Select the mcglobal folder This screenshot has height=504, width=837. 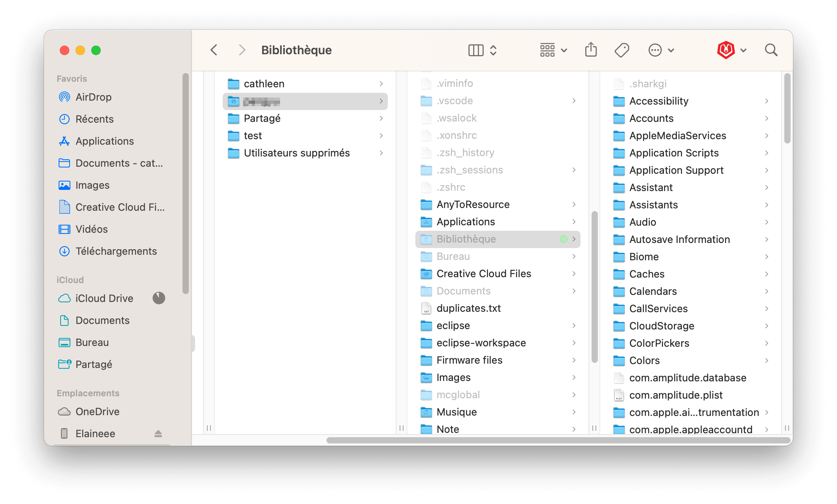point(498,395)
